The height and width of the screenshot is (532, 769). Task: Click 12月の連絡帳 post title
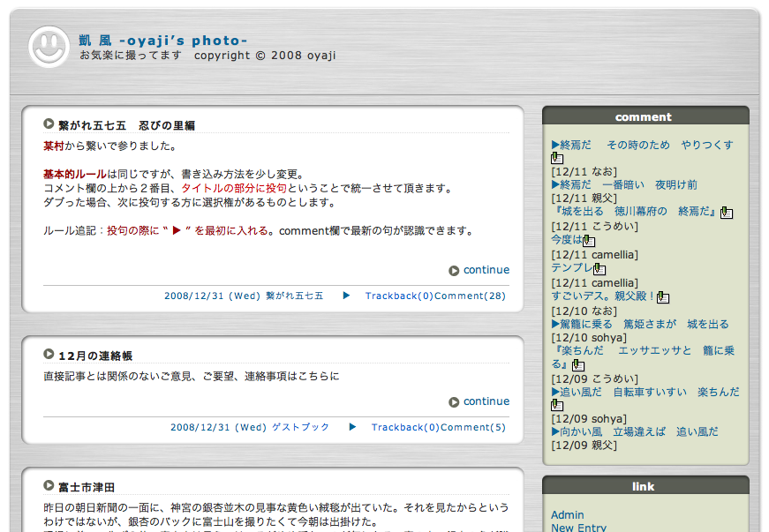point(95,356)
